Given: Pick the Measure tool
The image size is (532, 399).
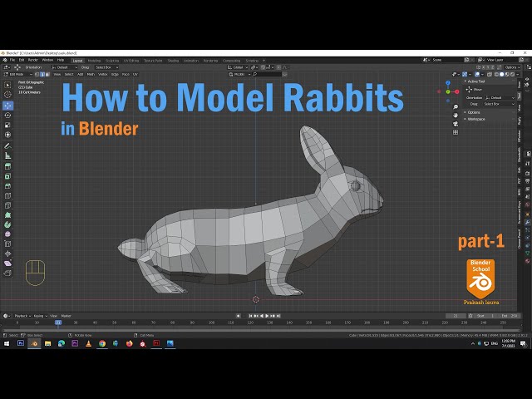Looking at the screenshot, I should (x=7, y=155).
